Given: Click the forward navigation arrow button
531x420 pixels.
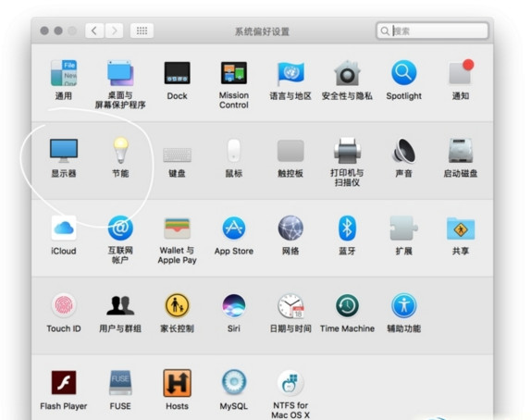Looking at the screenshot, I should tap(114, 31).
